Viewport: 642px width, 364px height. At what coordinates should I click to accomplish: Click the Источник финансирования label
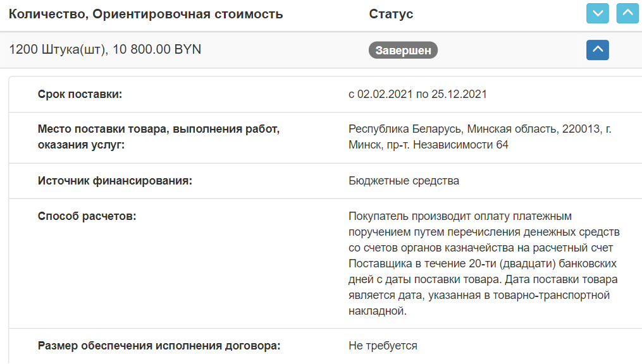pos(115,181)
